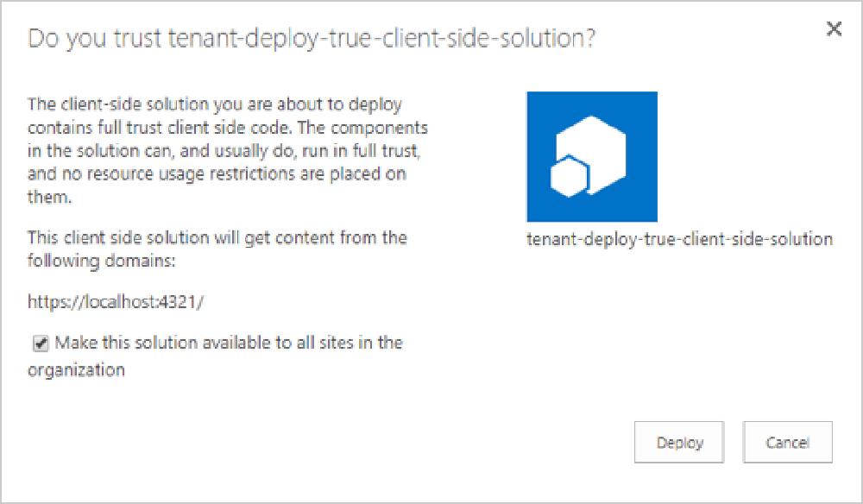Select the white hexagon app logo

[595, 147]
